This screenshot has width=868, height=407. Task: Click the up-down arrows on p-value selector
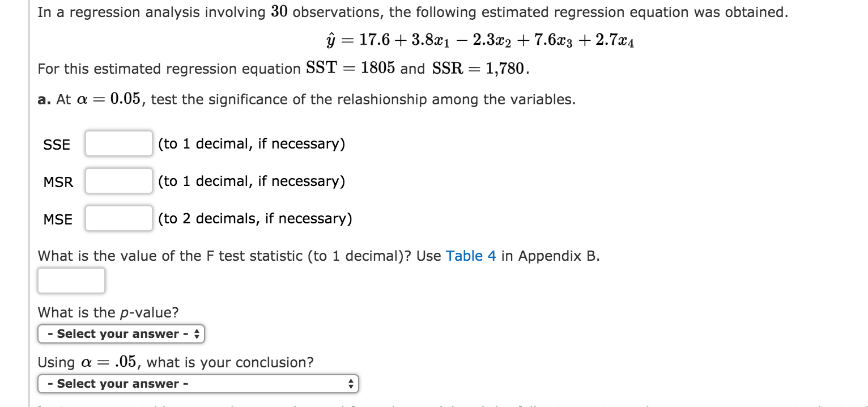197,334
